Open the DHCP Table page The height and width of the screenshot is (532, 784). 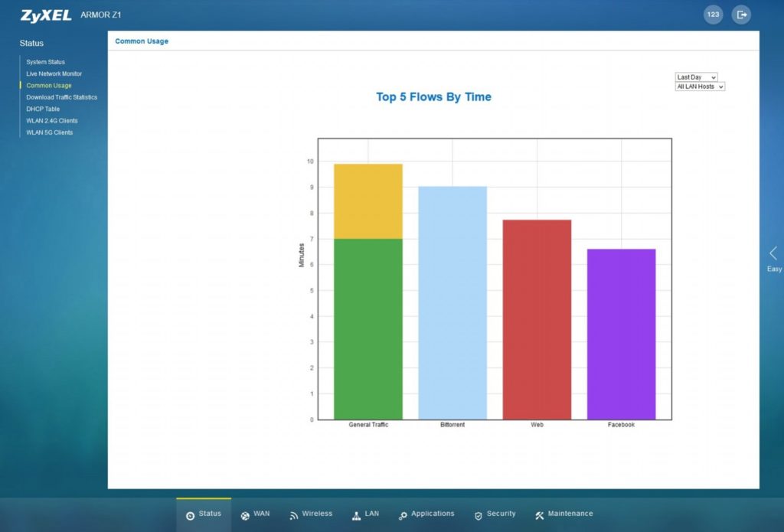[43, 109]
